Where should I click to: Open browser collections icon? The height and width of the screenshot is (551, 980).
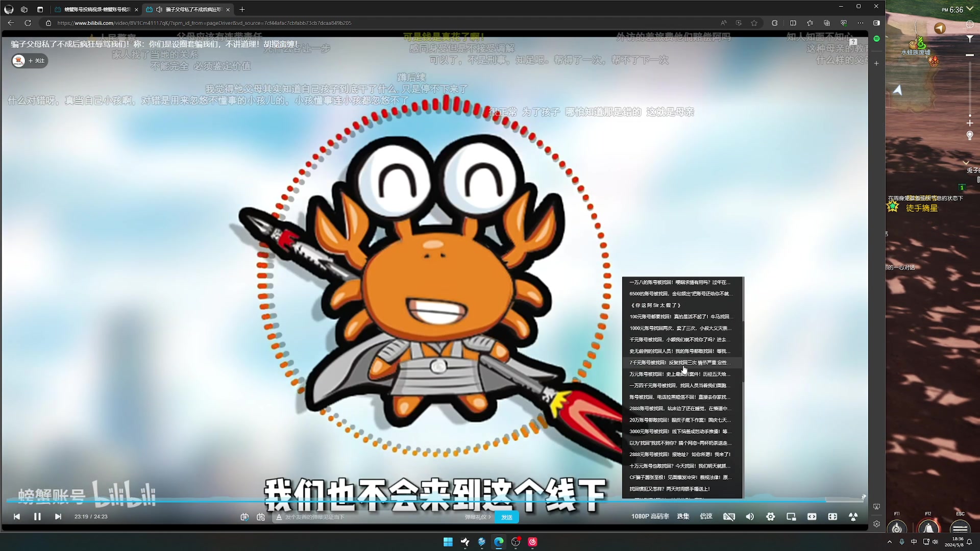[826, 23]
